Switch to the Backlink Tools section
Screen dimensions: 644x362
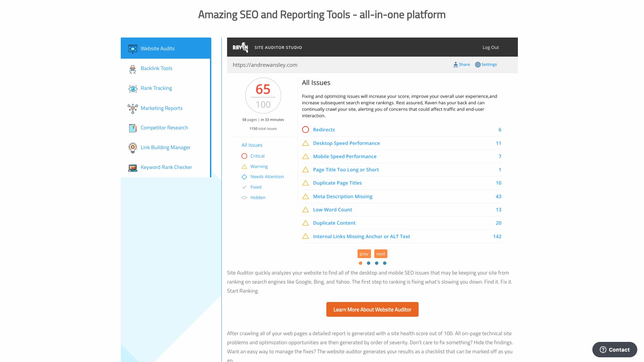tap(156, 68)
